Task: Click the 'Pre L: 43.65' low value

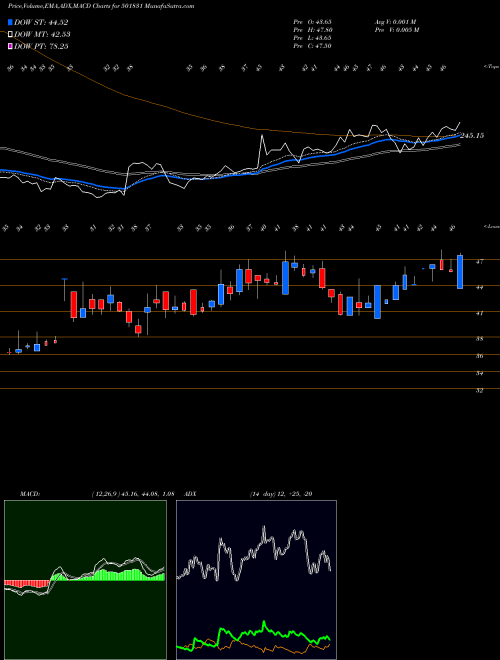Action: [x=312, y=38]
